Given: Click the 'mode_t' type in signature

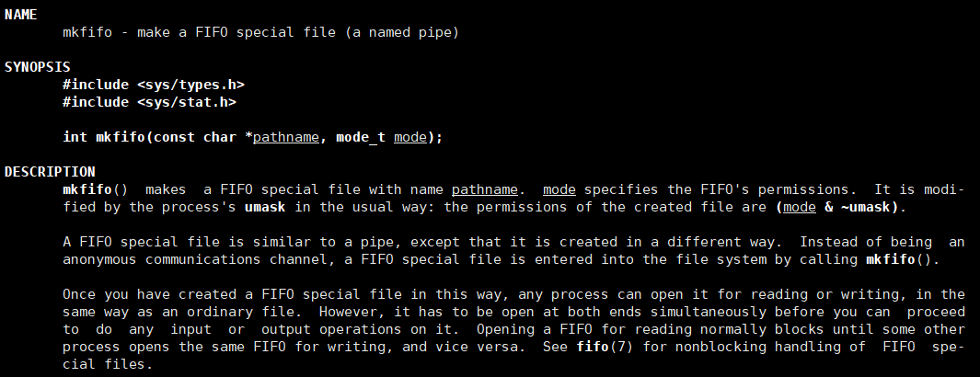Looking at the screenshot, I should 361,137.
